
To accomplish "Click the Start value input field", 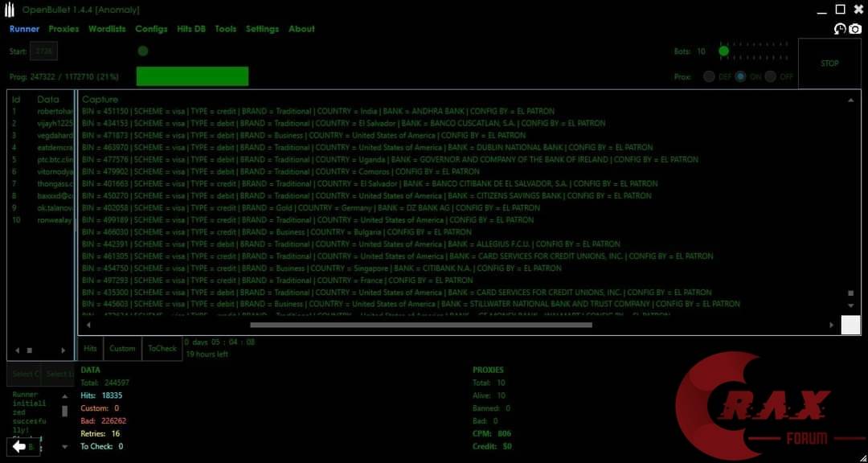I will 43,51.
